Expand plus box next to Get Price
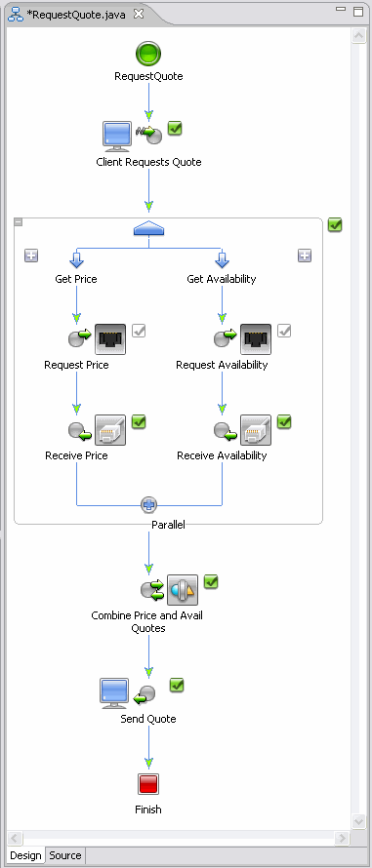 [31, 256]
